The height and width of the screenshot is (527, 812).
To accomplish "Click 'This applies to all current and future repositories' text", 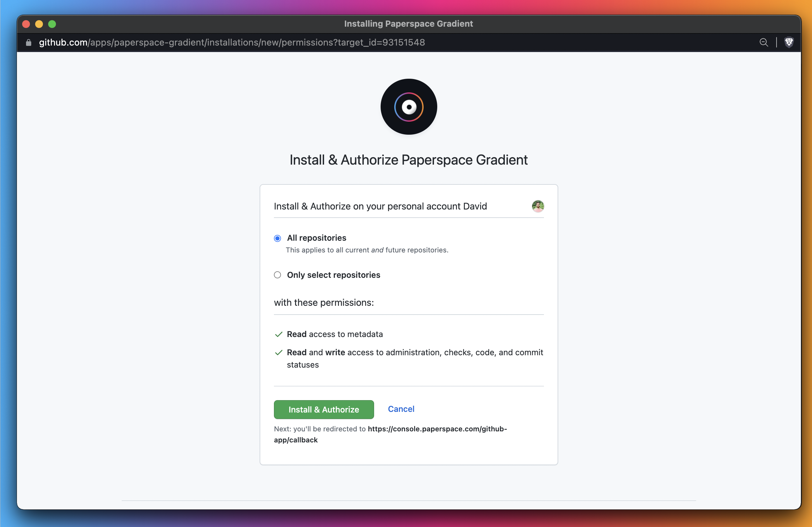I will pyautogui.click(x=367, y=250).
